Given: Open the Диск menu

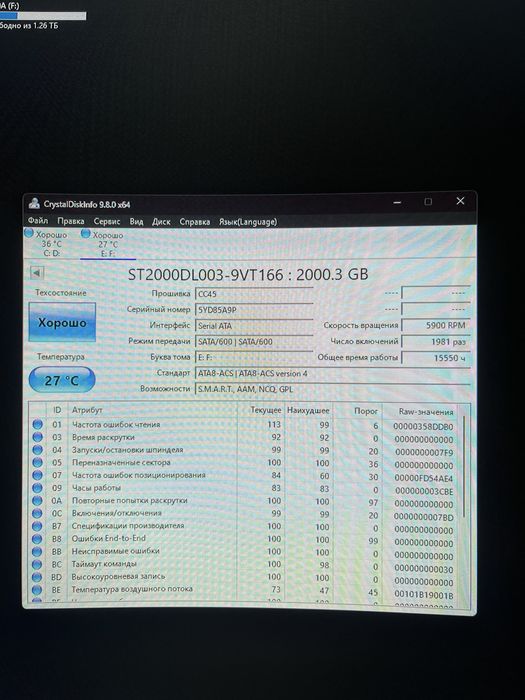Looking at the screenshot, I should pyautogui.click(x=161, y=222).
